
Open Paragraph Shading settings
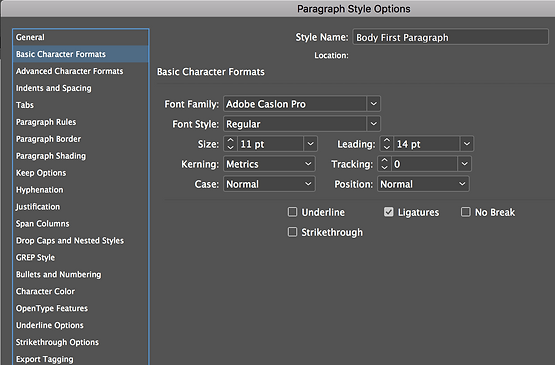(81, 156)
